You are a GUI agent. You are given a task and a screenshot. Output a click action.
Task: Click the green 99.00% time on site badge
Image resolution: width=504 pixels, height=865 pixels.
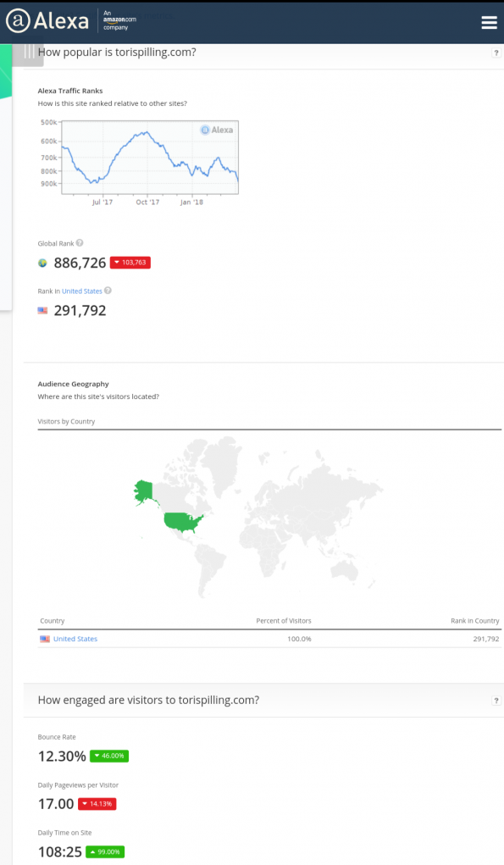click(105, 851)
